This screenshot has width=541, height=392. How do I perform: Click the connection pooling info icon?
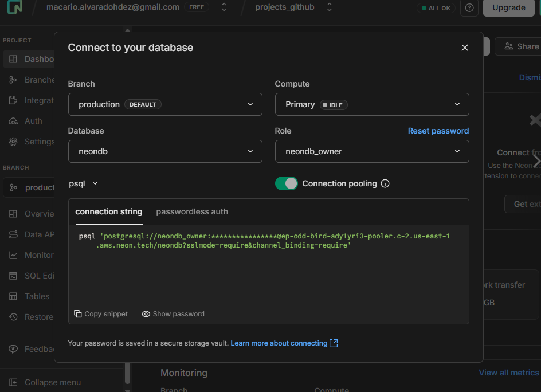tap(385, 183)
